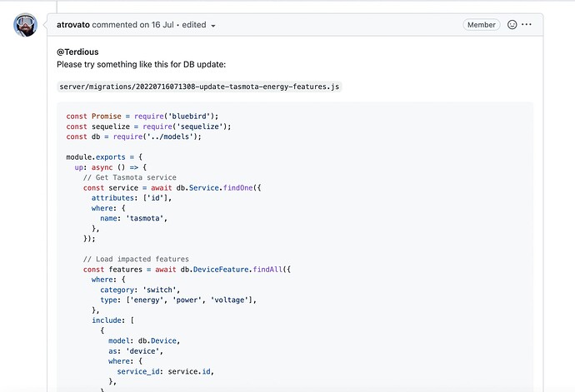Click the 'service_id: service.id,' line
Image resolution: width=575 pixels, height=392 pixels.
coord(165,371)
